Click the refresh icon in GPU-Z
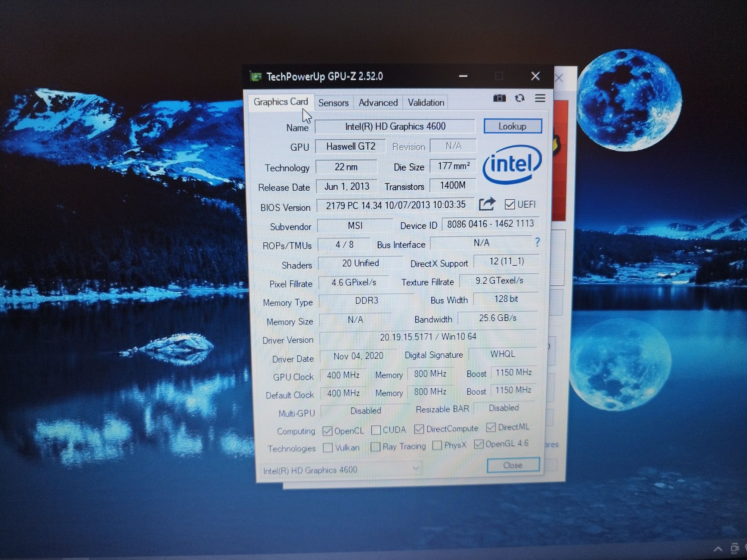The image size is (747, 560). point(520,98)
